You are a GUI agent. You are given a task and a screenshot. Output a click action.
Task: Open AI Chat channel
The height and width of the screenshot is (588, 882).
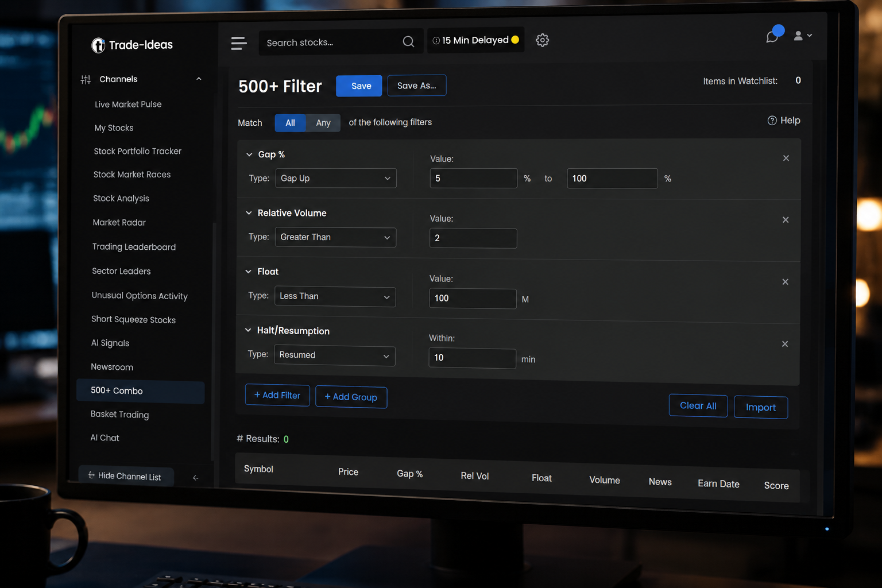pyautogui.click(x=105, y=438)
